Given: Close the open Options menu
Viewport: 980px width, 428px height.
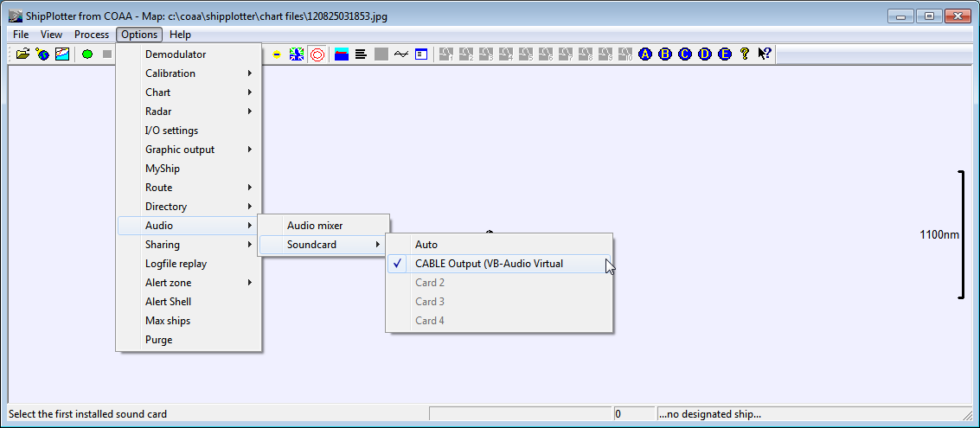Looking at the screenshot, I should click(x=139, y=35).
